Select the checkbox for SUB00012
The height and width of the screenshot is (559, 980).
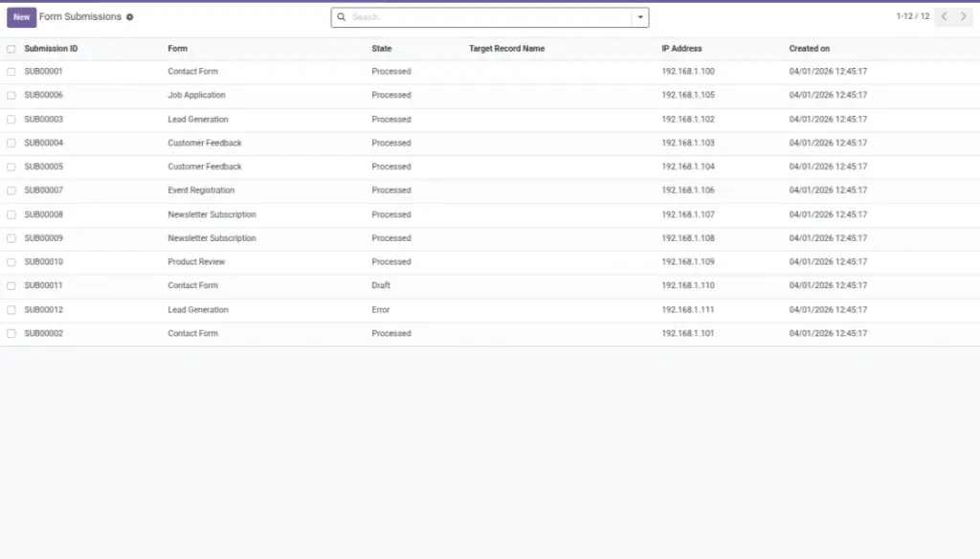click(x=11, y=310)
